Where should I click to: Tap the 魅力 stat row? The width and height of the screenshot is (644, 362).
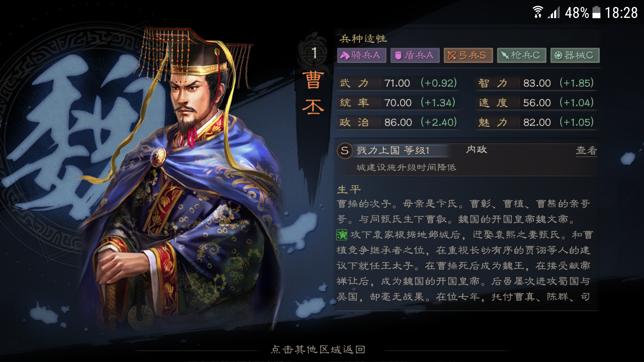[x=536, y=122]
